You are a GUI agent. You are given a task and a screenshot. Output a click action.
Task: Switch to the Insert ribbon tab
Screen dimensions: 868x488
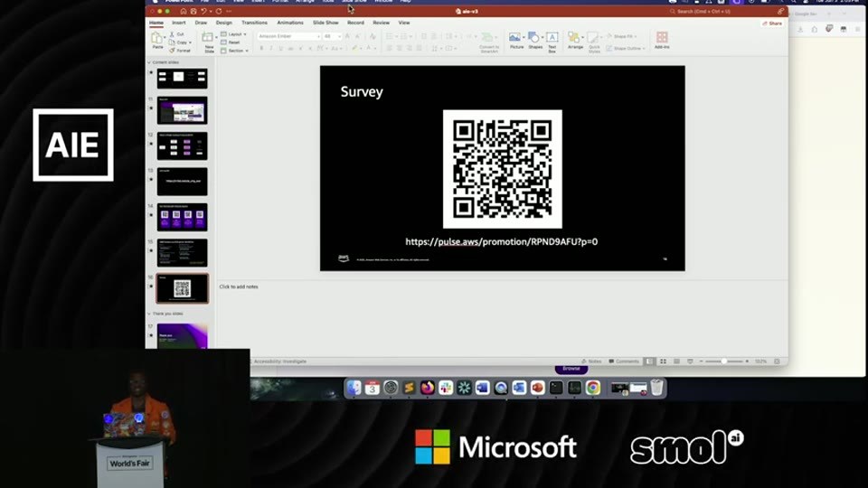click(x=178, y=23)
